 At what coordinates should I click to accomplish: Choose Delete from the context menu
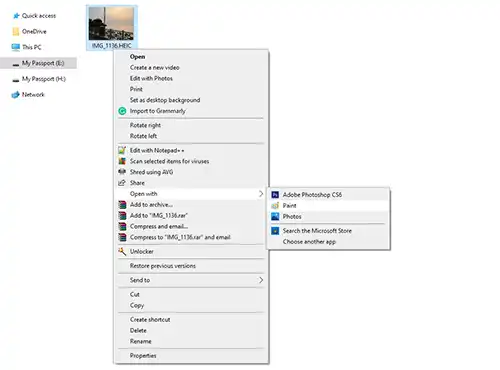(191, 331)
